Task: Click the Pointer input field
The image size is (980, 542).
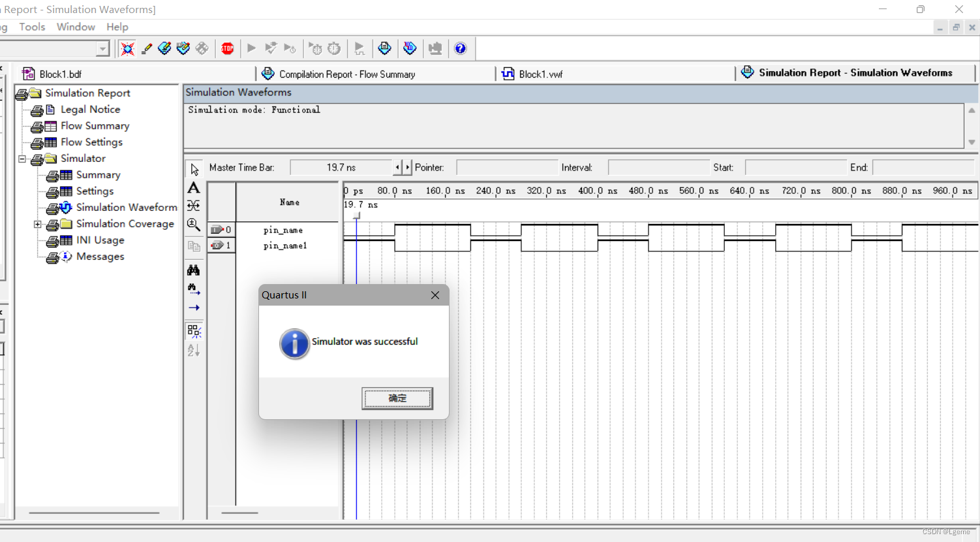Action: [507, 167]
